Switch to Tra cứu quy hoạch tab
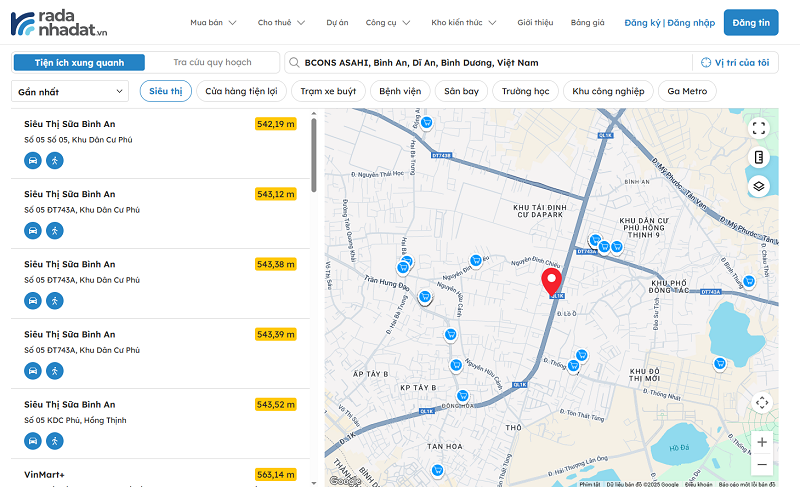 pos(212,62)
